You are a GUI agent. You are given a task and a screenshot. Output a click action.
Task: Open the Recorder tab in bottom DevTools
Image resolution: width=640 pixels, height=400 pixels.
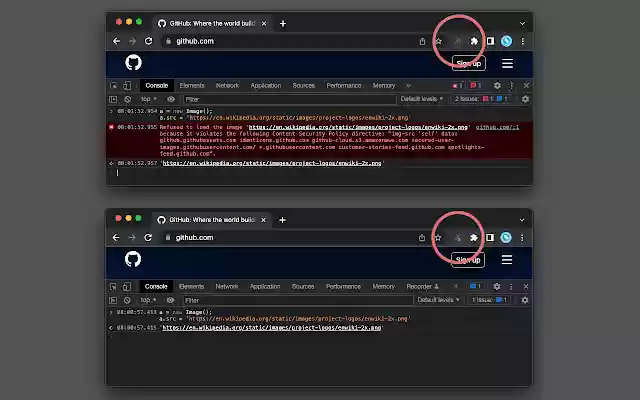[x=422, y=287]
